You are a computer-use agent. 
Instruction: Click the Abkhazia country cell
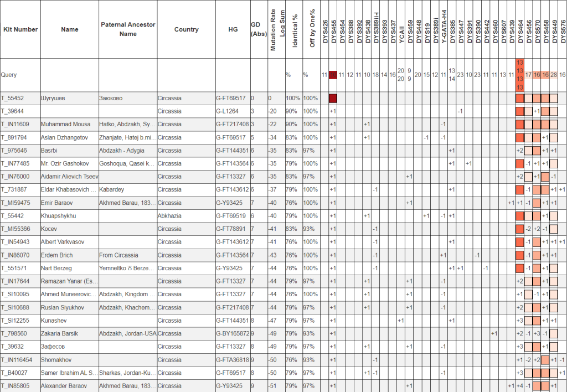coord(169,215)
